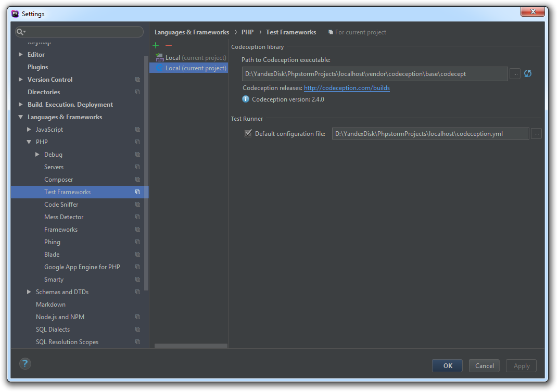Image resolution: width=558 pixels, height=392 pixels.
Task: Open the Composer settings page
Action: coord(58,180)
